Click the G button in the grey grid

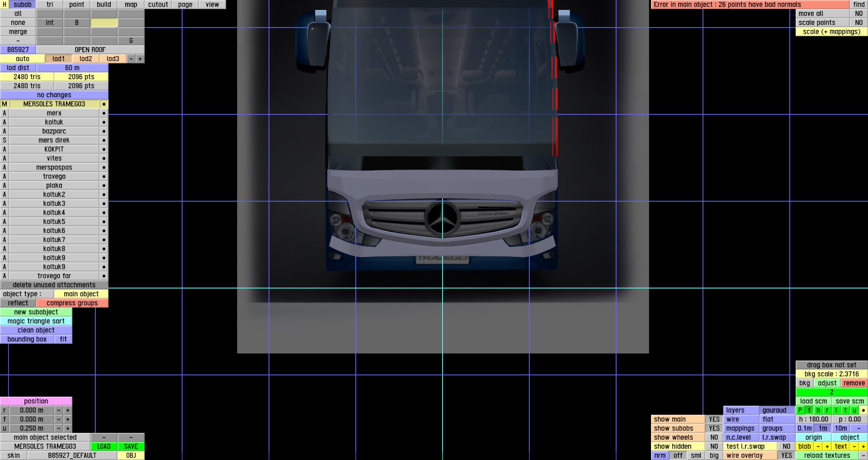pyautogui.click(x=131, y=41)
